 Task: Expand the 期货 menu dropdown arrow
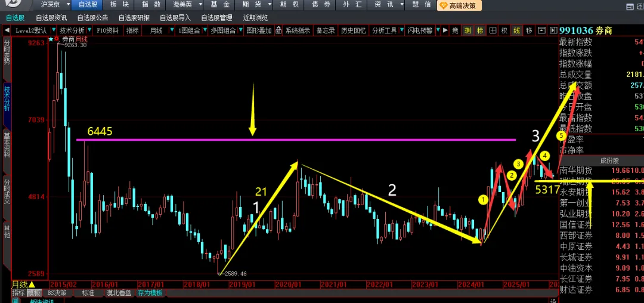[x=270, y=5]
